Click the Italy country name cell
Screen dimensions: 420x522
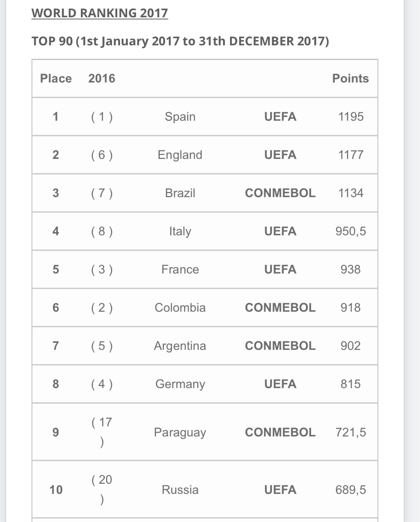point(180,231)
